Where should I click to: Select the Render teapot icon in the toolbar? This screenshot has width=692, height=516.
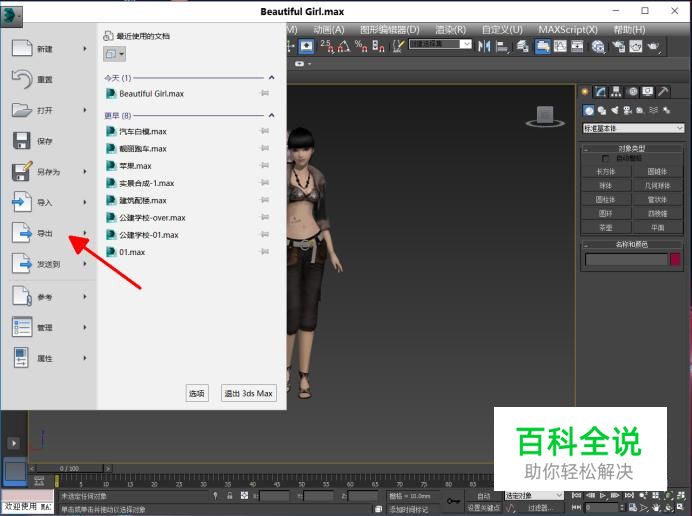tap(653, 46)
